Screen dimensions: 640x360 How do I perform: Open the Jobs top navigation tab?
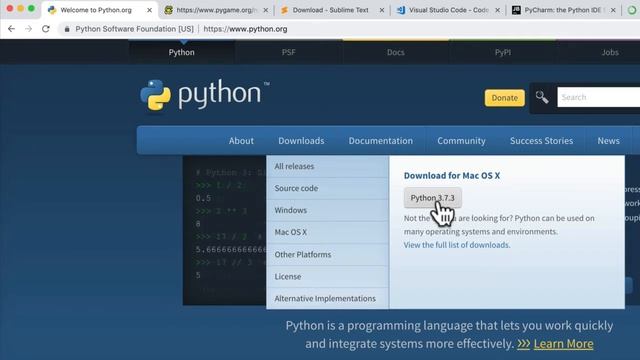click(610, 52)
